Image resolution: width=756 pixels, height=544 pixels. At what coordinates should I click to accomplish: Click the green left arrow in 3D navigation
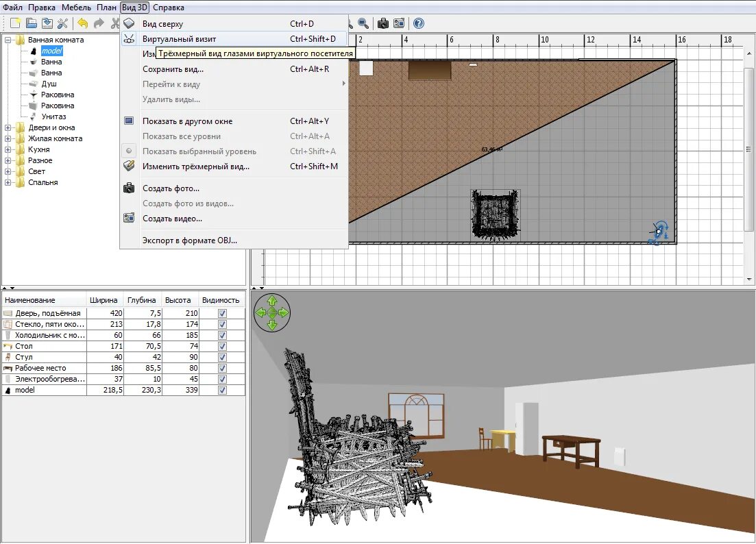[x=260, y=312]
